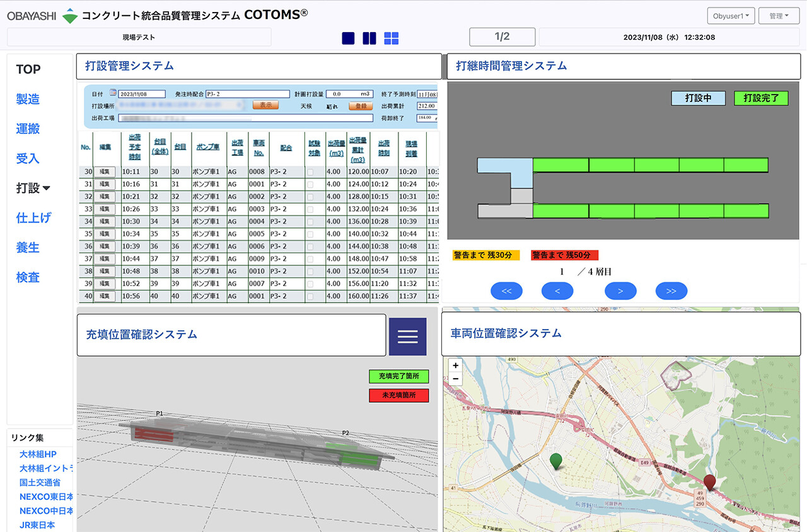
Task: Open 運搬 in the sidebar
Action: click(28, 129)
